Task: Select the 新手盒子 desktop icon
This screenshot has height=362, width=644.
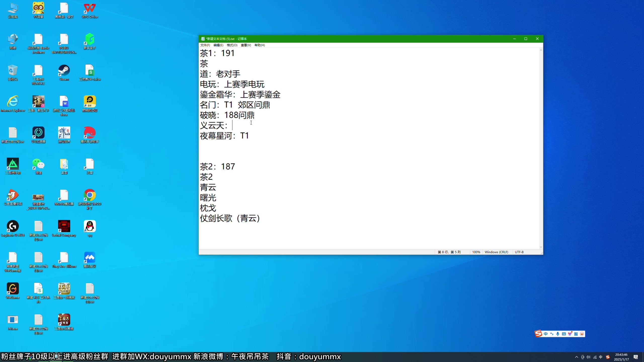Action: tap(90, 42)
